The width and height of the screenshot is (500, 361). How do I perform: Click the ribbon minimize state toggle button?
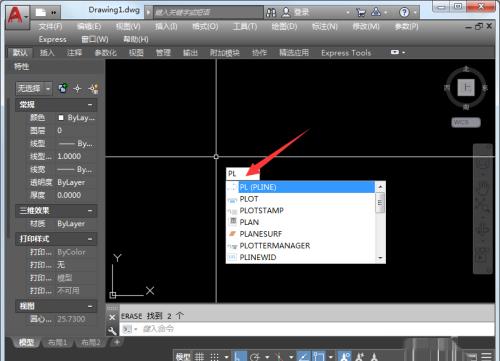pyautogui.click(x=395, y=52)
